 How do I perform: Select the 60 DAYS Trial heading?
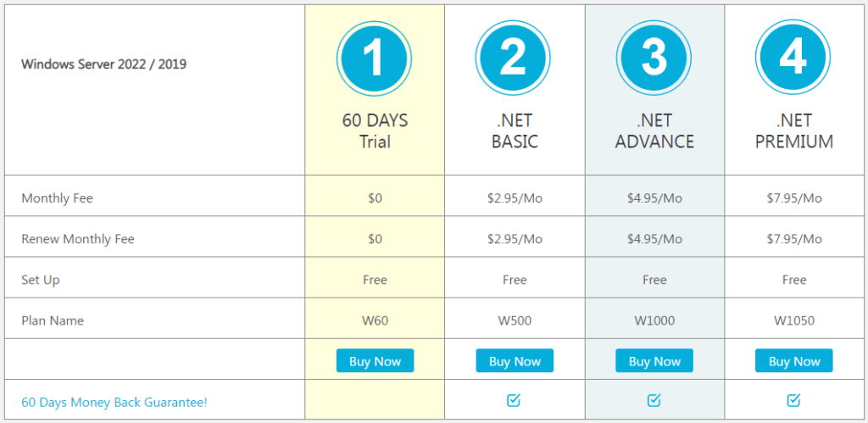pyautogui.click(x=375, y=131)
